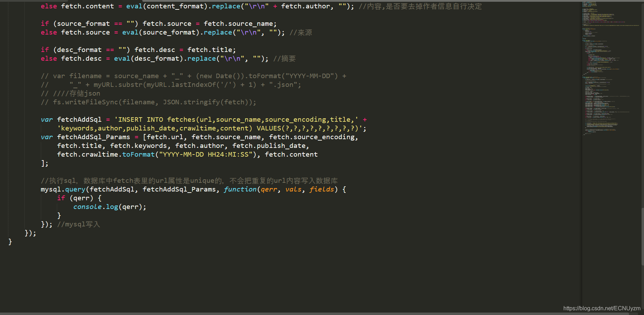
Task: Click the '// ////存储json' comment
Action: pos(70,93)
